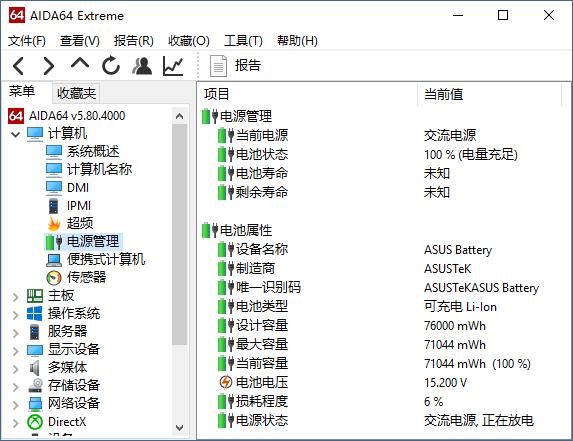Expand the 操作系统 tree node
The image size is (573, 441).
(x=15, y=315)
